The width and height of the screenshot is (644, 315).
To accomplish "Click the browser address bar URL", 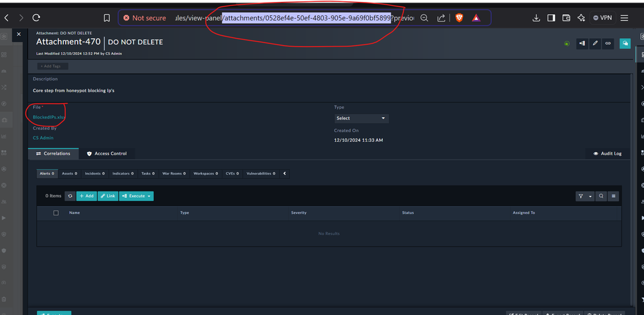I will (x=294, y=18).
